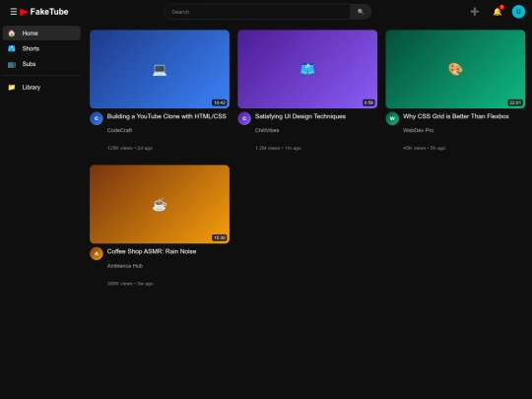The height and width of the screenshot is (399, 532).
Task: Open ChillVibes channel avatar
Action: 244,118
